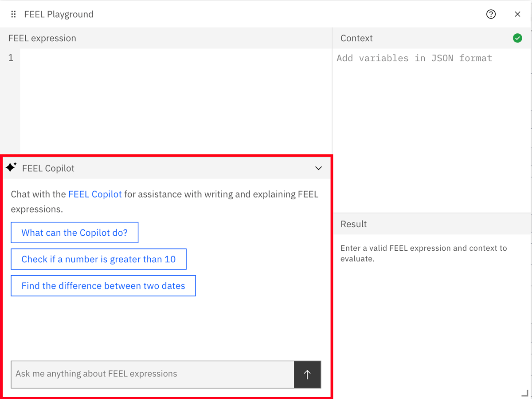The width and height of the screenshot is (532, 399).
Task: Click into the FEEL expression editor area
Action: click(x=175, y=98)
